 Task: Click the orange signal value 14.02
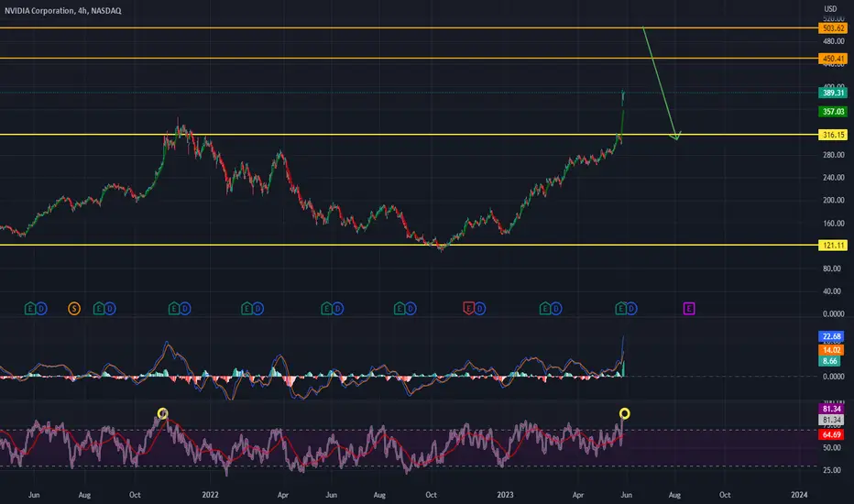pos(831,350)
